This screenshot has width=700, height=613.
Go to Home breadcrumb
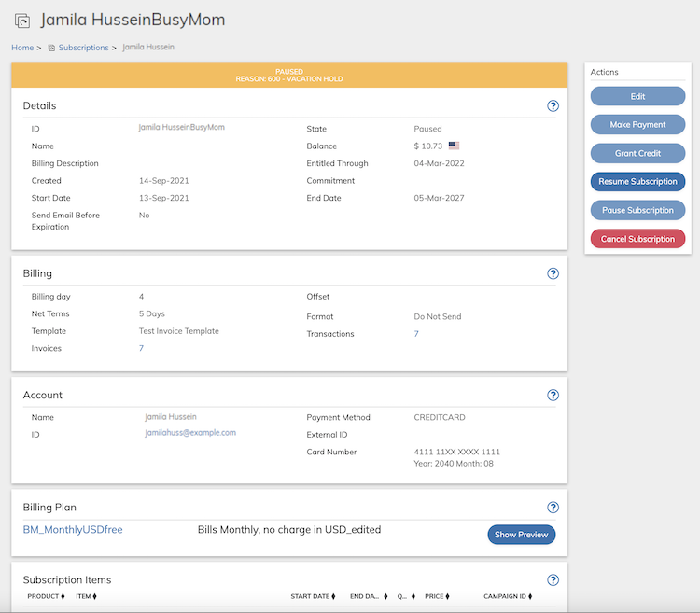(x=22, y=48)
